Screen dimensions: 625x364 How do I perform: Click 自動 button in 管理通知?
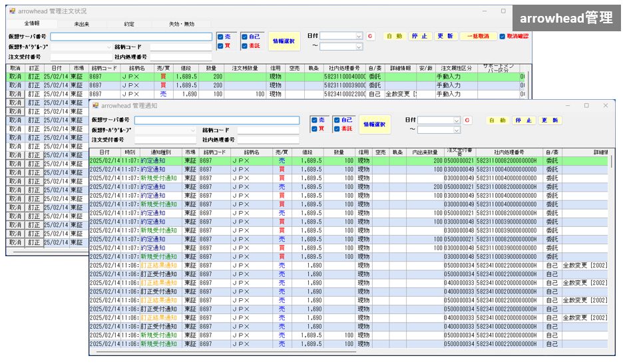pyautogui.click(x=497, y=120)
